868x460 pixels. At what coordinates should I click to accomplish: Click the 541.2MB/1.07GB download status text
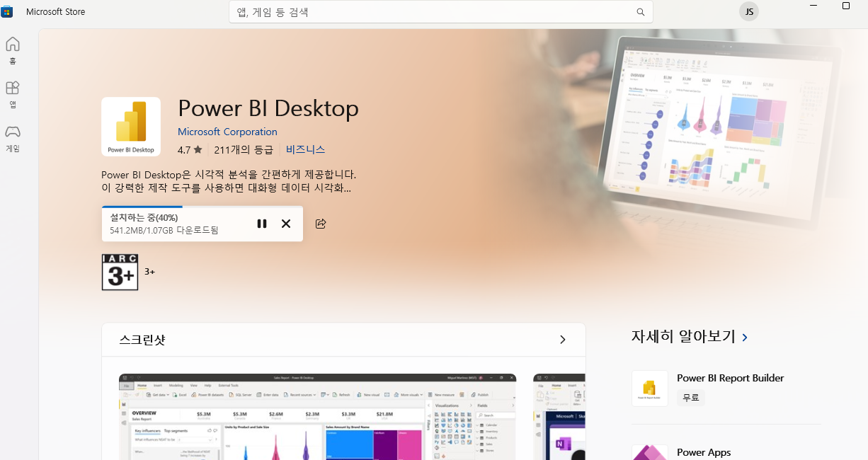click(164, 231)
